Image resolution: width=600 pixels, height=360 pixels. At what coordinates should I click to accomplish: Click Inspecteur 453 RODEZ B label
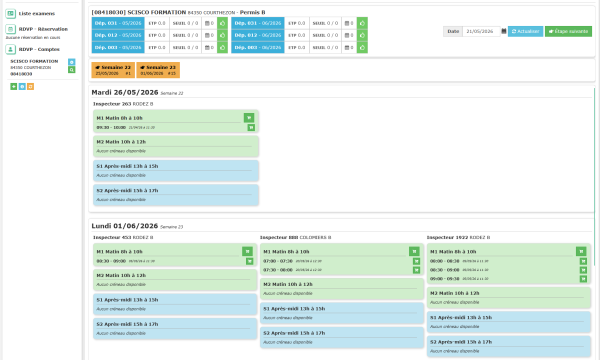click(x=123, y=238)
